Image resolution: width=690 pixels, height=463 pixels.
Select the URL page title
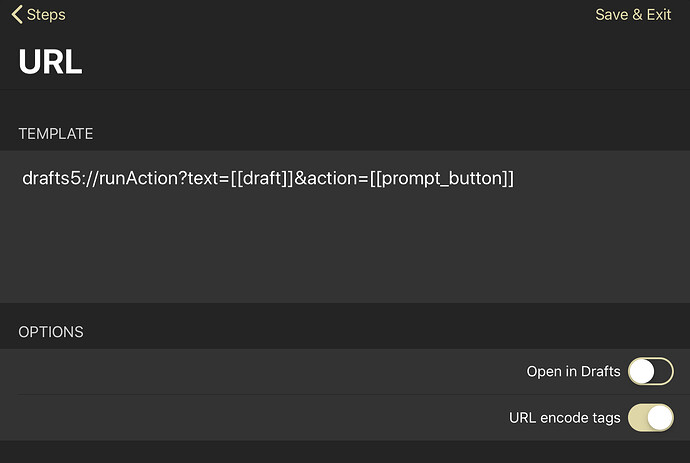50,62
